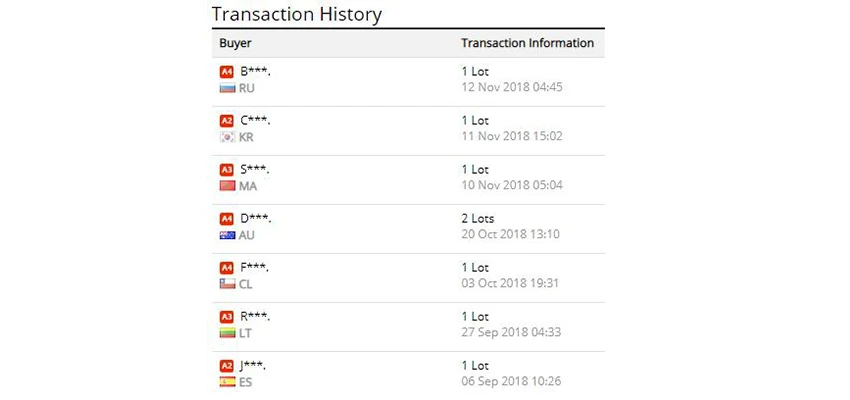
Task: Click the Chile flag next to CL
Action: 227,284
